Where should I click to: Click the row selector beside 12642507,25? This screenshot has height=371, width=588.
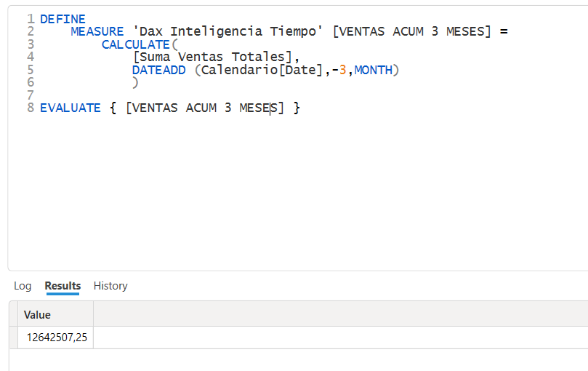pos(14,338)
